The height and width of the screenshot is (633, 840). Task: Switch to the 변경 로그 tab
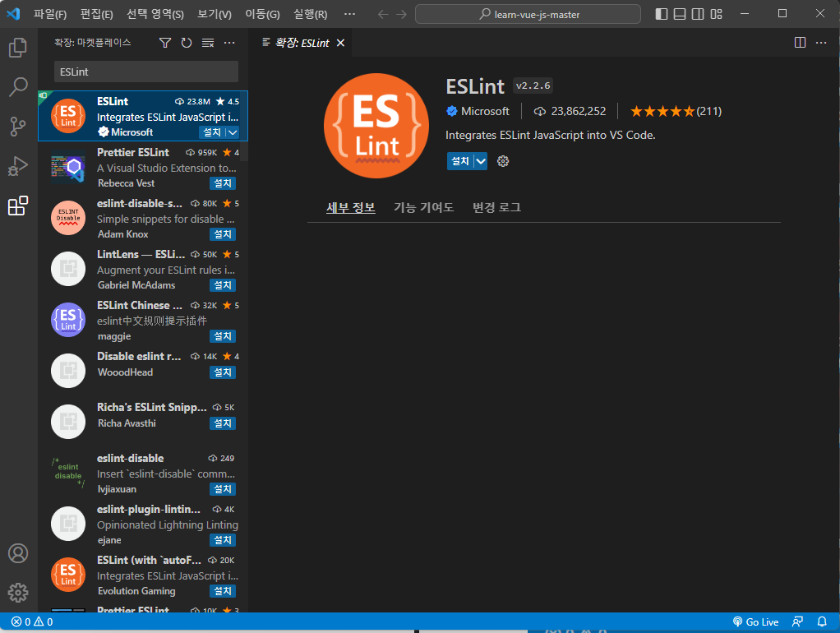tap(496, 207)
